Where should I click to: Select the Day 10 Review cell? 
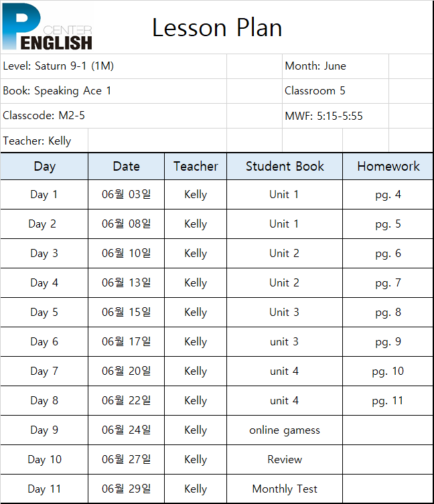coord(285,460)
